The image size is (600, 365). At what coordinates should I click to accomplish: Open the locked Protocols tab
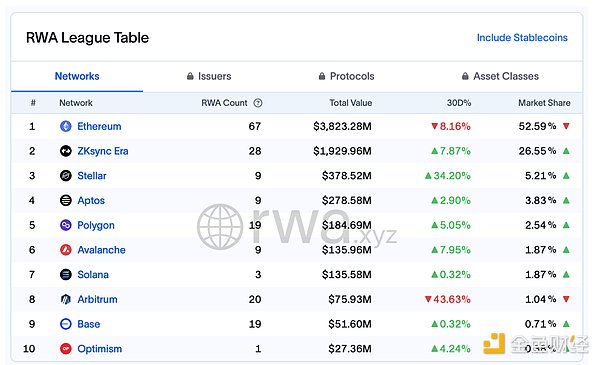pos(347,76)
